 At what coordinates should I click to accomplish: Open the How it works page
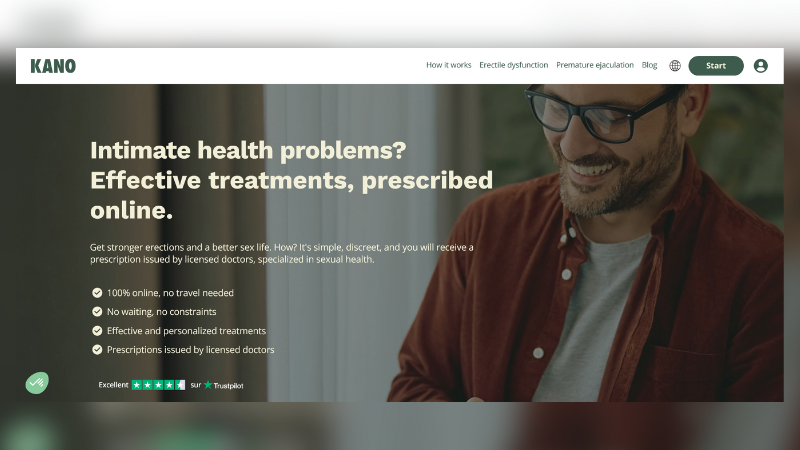pos(448,65)
